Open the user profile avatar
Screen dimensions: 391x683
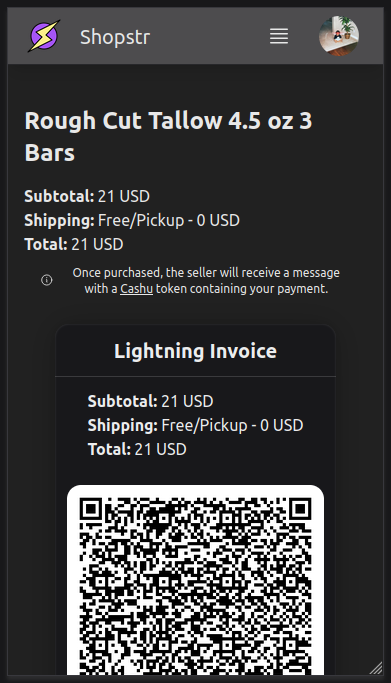tap(339, 36)
